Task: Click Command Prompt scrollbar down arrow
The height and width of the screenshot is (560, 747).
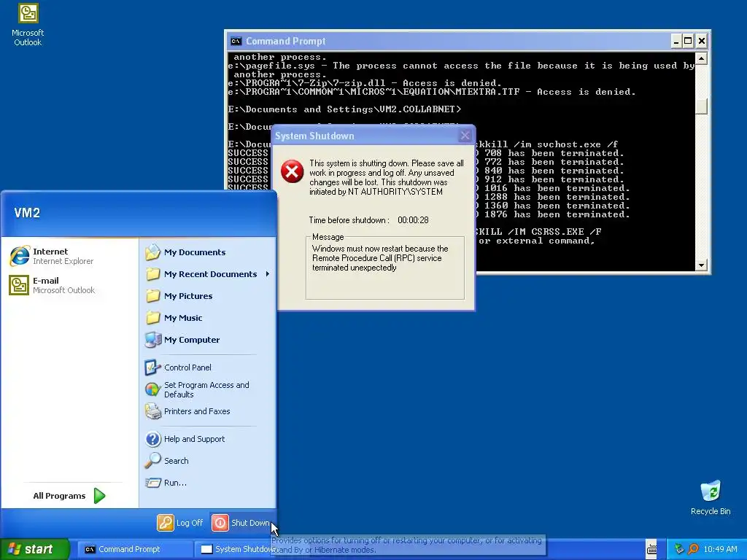Action: coord(701,265)
